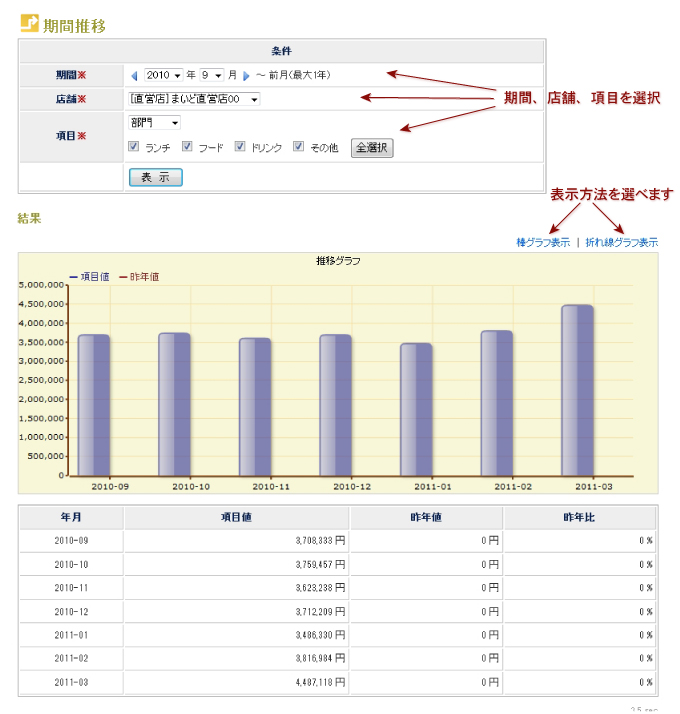
Task: Switch to 折れ線グラフ表示 link
Action: point(622,242)
